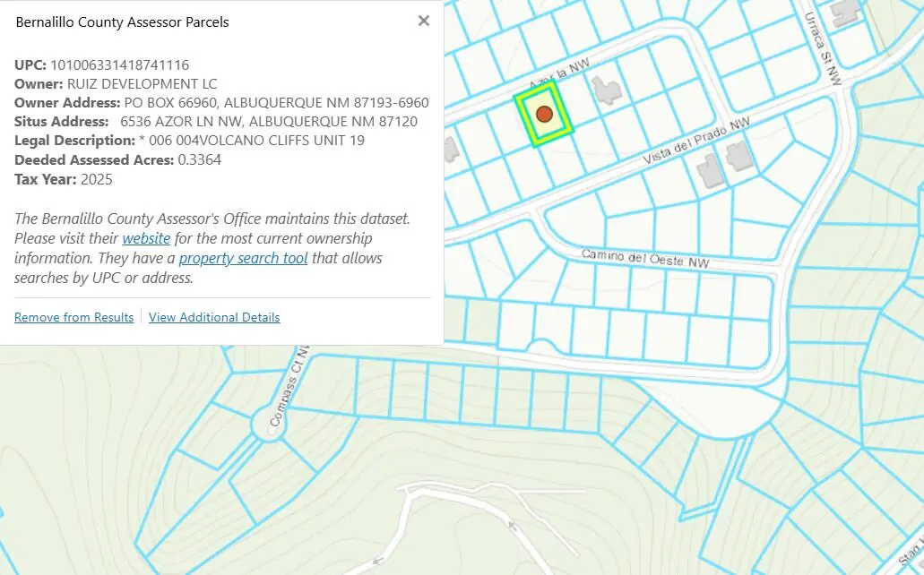This screenshot has height=575, width=924.
Task: Click the Vista del Prado NW street label
Action: click(x=695, y=143)
